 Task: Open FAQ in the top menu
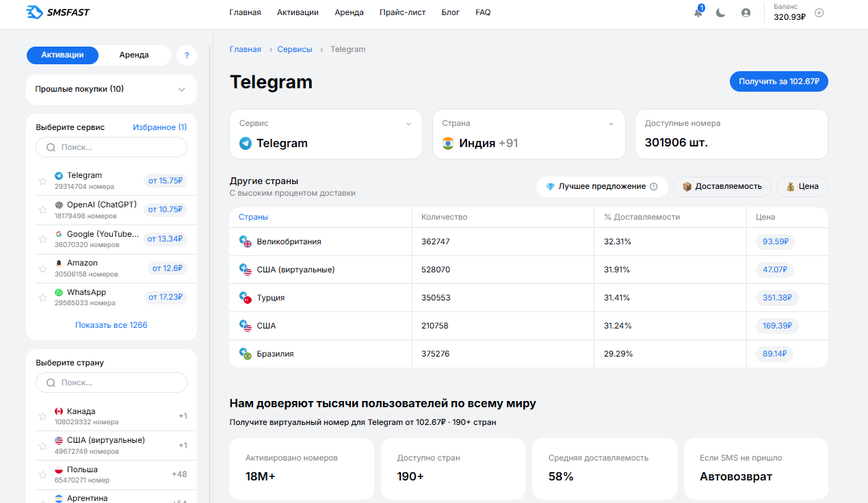tap(483, 12)
